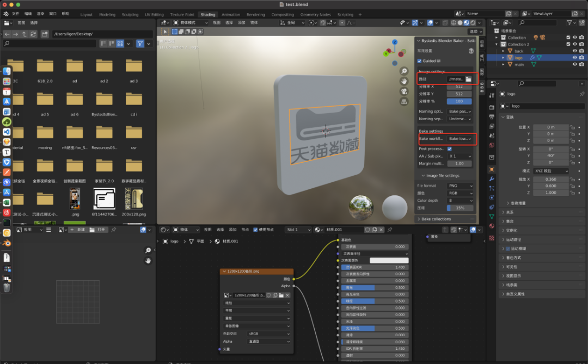This screenshot has width=588, height=364.
Task: Open Slot 1 material slot dropdown
Action: coord(298,230)
